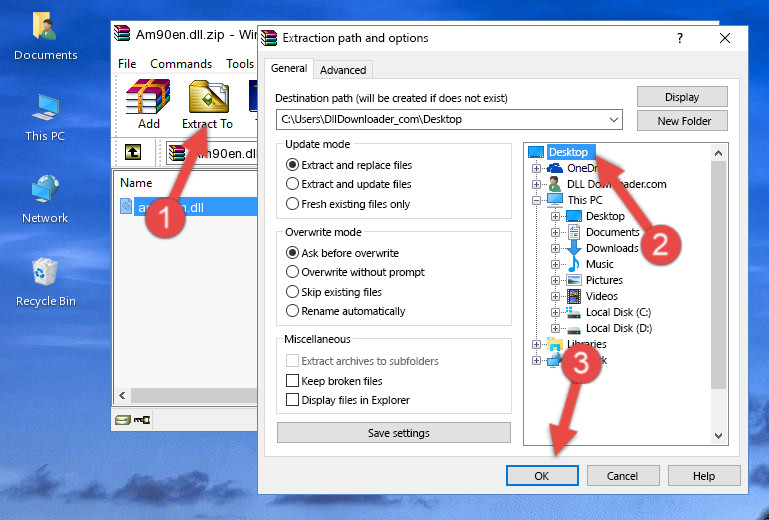This screenshot has width=769, height=520.
Task: Click the Save settings button
Action: tap(393, 433)
